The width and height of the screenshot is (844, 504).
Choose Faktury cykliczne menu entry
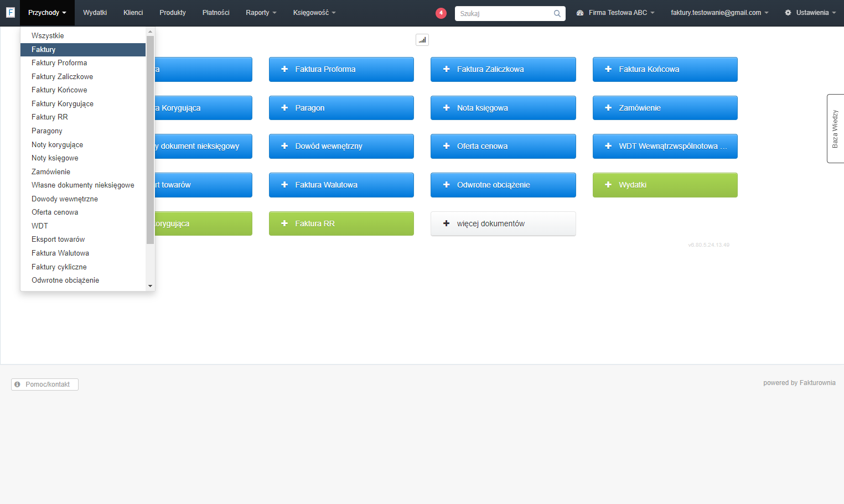[83, 267]
